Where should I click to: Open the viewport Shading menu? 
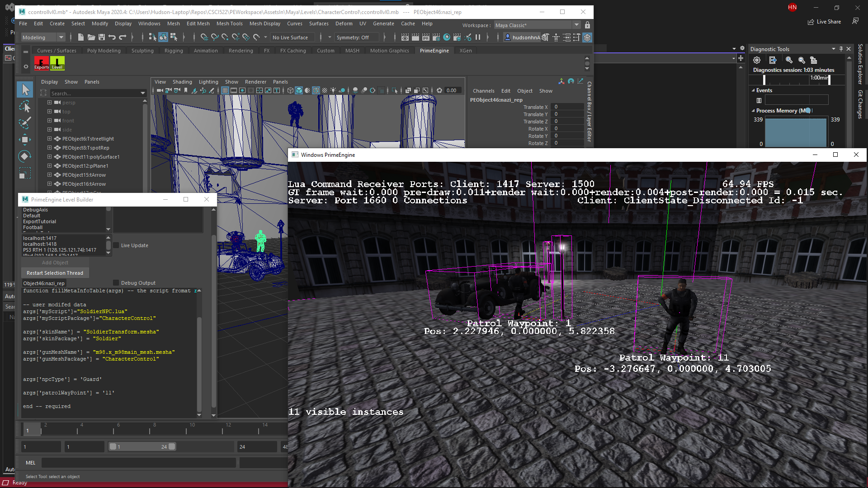[182, 82]
